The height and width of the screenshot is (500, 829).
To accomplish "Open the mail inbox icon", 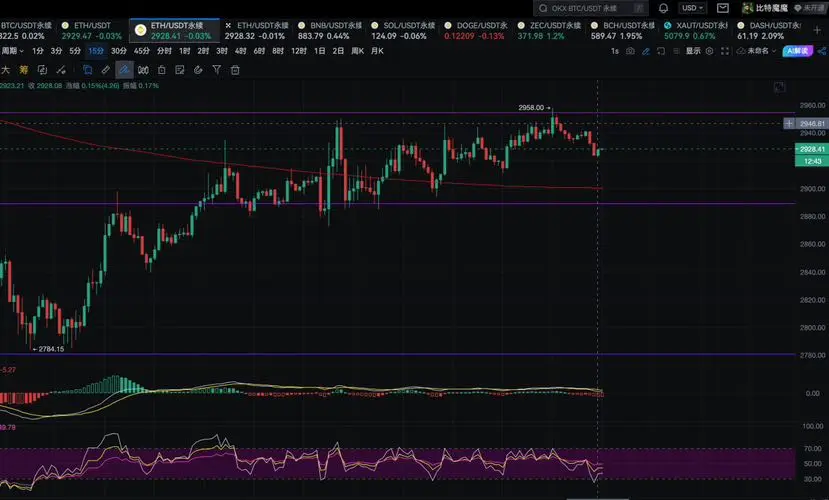I will pos(722,8).
